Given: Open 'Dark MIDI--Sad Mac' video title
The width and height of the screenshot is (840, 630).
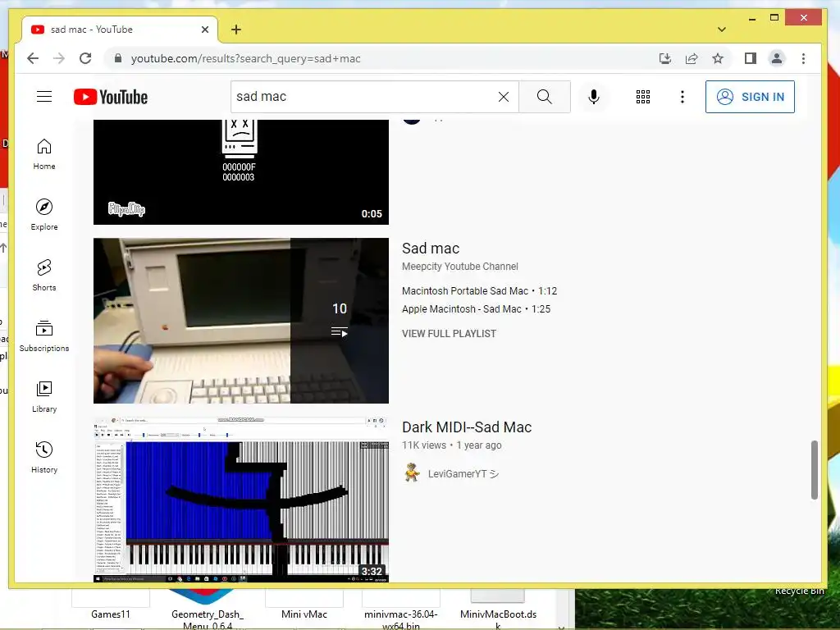Looking at the screenshot, I should pos(467,427).
